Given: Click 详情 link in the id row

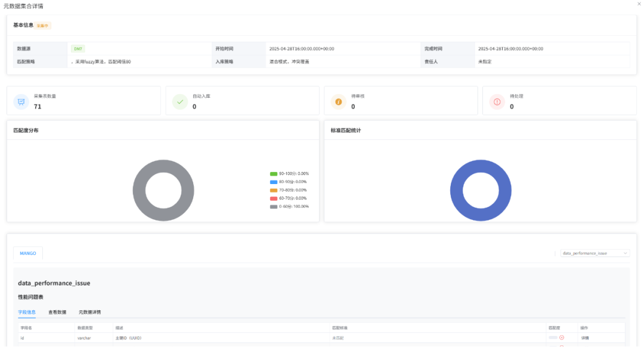Looking at the screenshot, I should tap(585, 338).
